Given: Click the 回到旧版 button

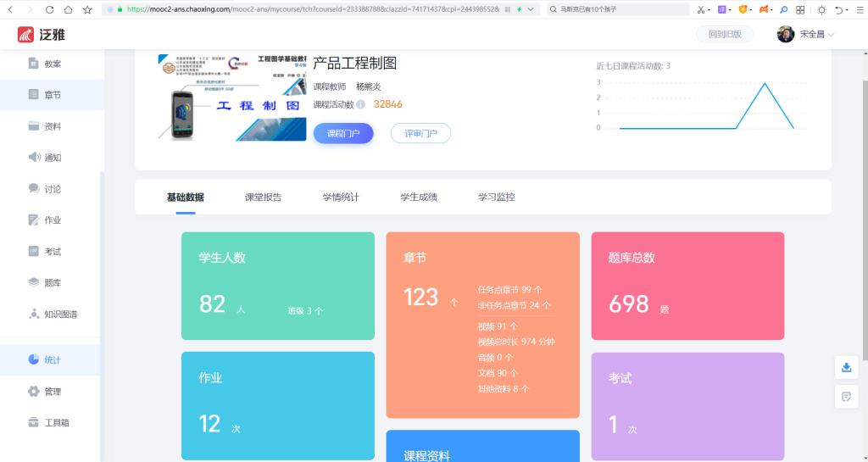Looking at the screenshot, I should (724, 35).
